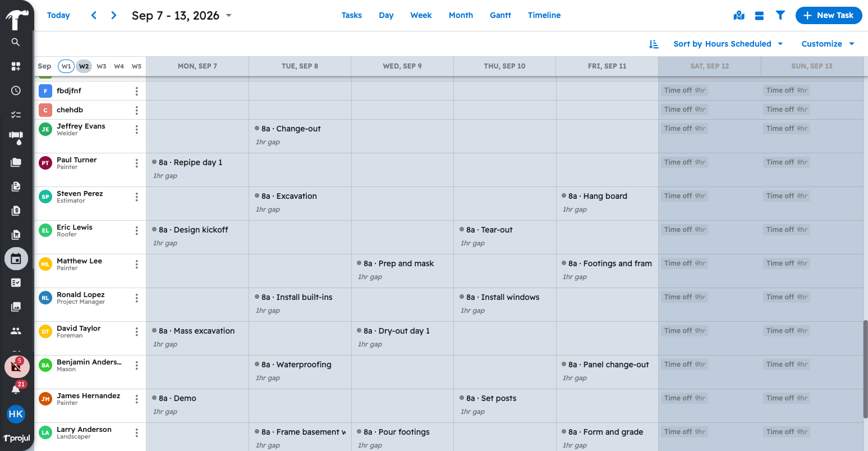Select the Larry Anderson resource row name

pos(84,430)
